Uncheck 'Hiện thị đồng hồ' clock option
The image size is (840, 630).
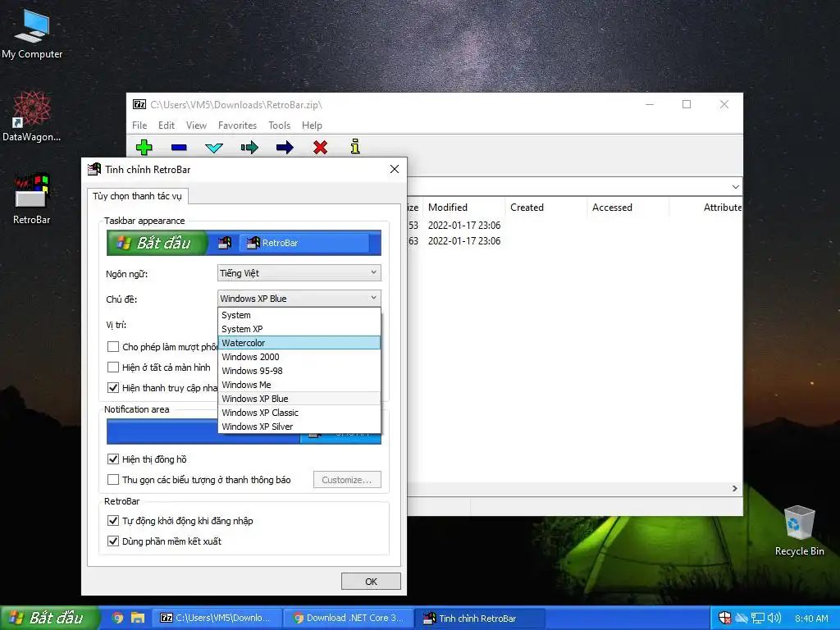coord(113,459)
